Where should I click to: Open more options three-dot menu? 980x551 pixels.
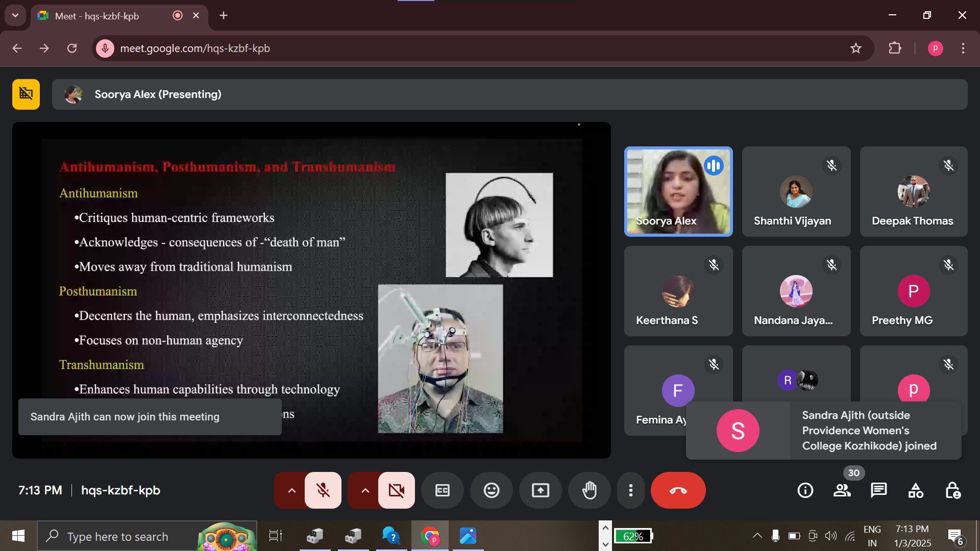[631, 490]
